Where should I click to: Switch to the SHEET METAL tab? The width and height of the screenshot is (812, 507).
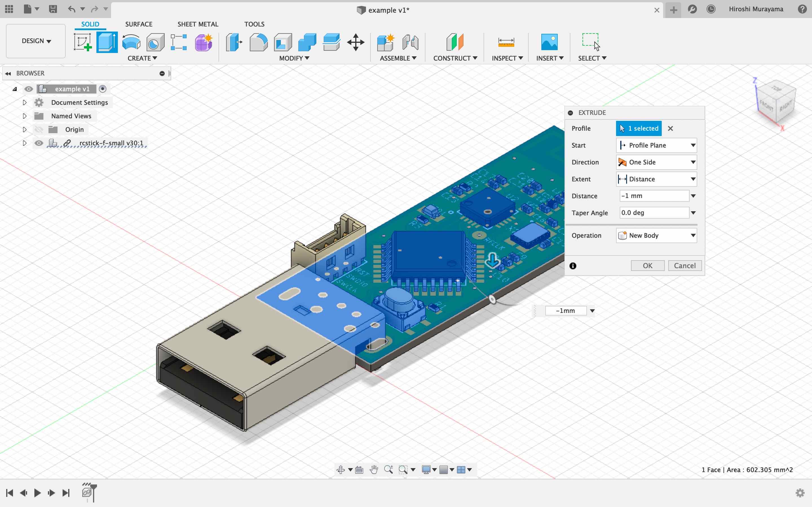point(198,24)
